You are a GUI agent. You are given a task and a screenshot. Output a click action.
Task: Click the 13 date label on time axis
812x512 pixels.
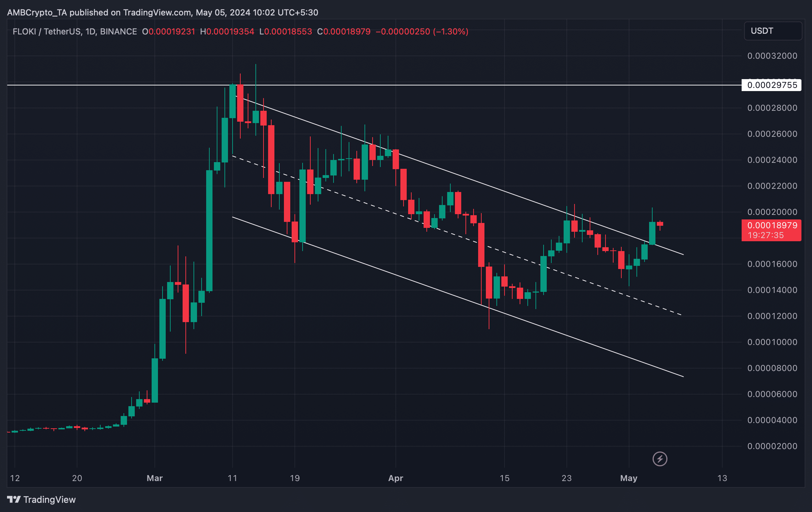[x=722, y=478]
